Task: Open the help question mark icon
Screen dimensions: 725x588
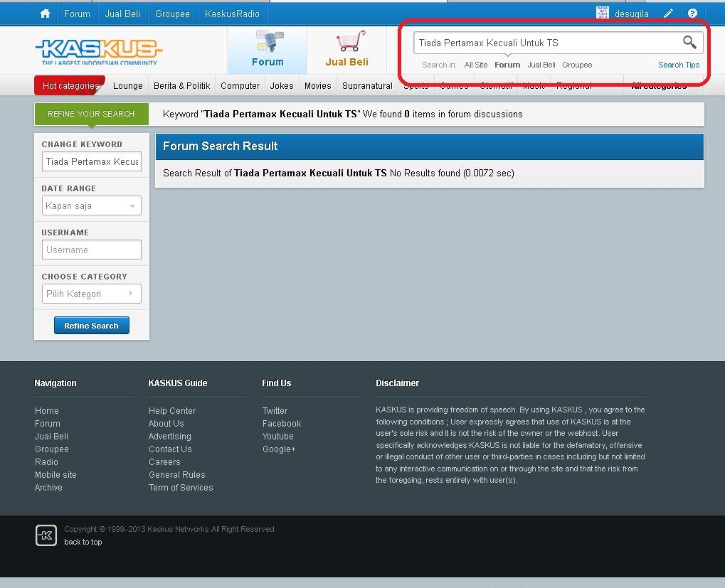Action: (x=692, y=14)
